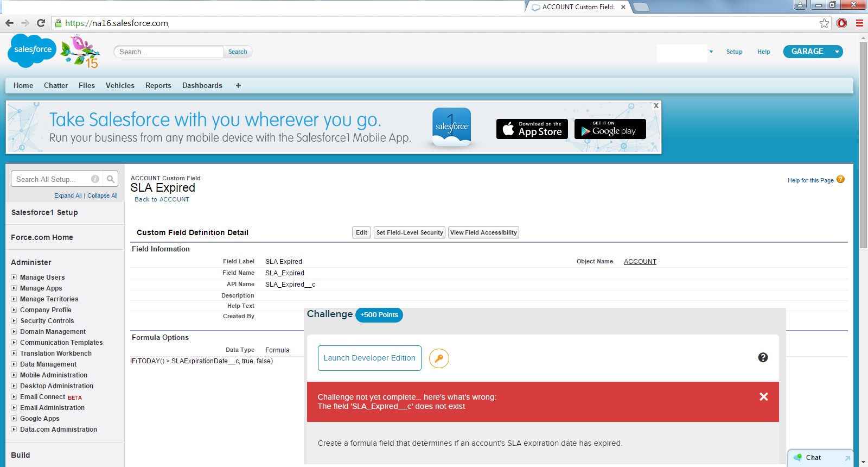Expand the Email Connect section

click(14, 396)
